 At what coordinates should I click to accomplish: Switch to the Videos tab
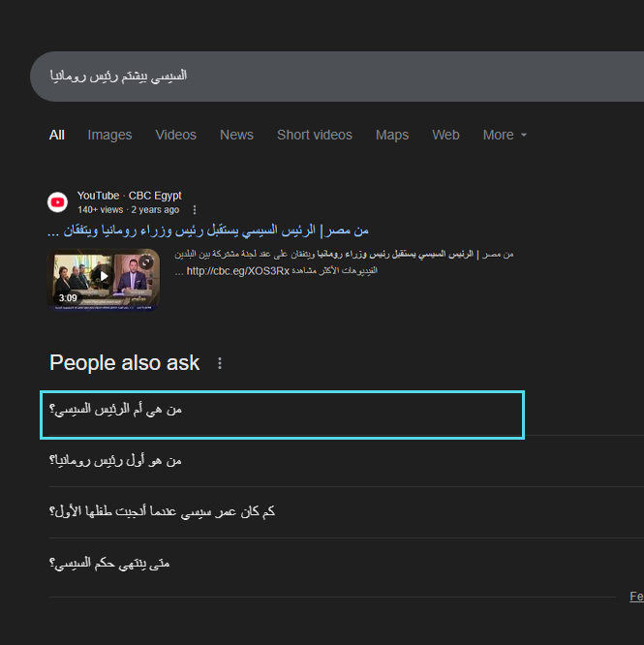tap(175, 135)
